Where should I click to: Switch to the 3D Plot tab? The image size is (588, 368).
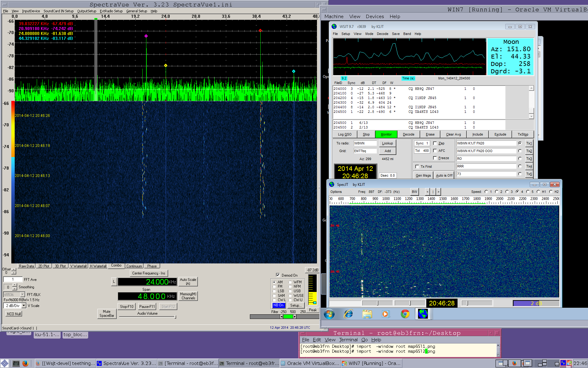tap(60, 266)
